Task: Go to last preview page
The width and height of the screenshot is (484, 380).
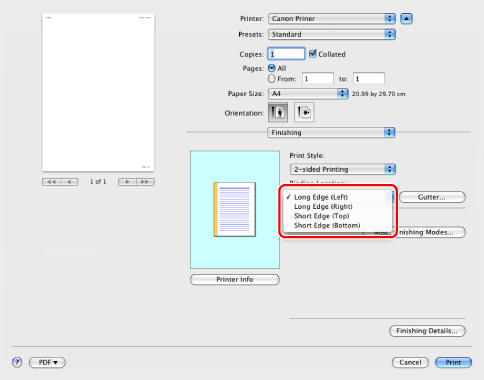Action: click(145, 182)
